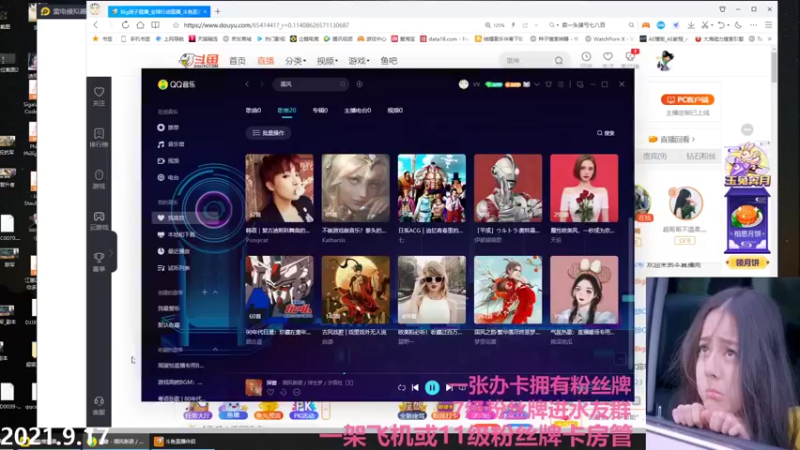Image resolution: width=800 pixels, height=450 pixels.
Task: Toggle the loop play mode
Action: [402, 388]
